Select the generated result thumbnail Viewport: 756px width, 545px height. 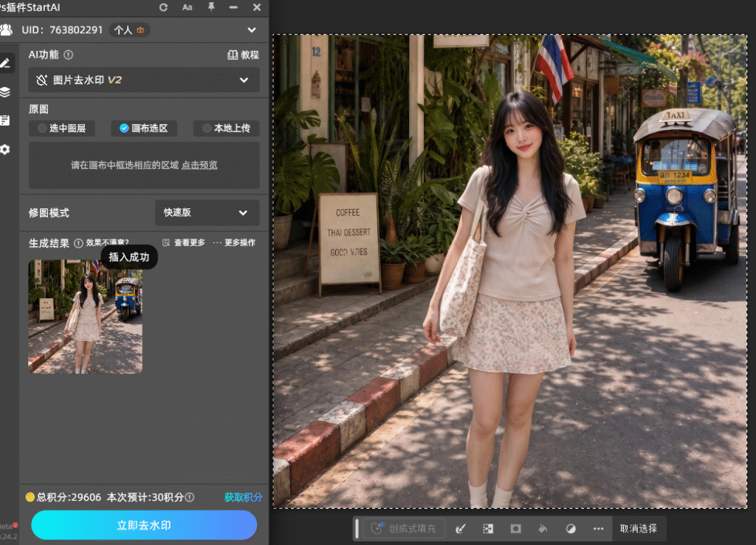pyautogui.click(x=86, y=317)
